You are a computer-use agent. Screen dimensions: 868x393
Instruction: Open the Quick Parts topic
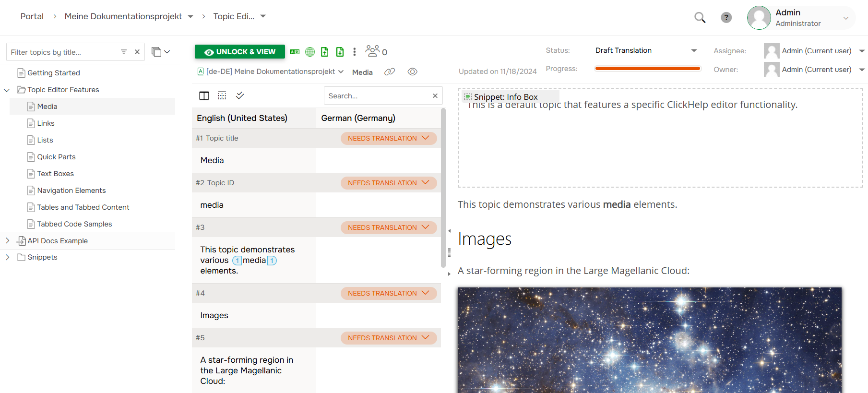coord(56,157)
